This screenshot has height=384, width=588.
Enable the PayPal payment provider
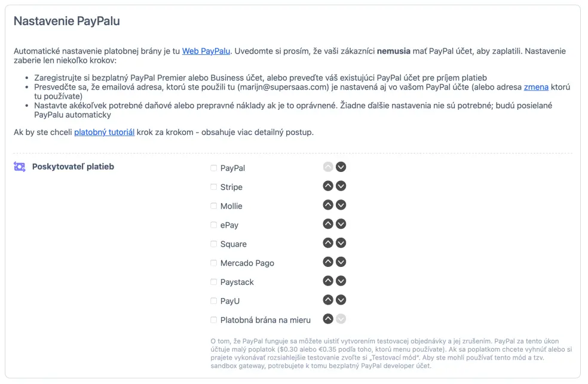[x=213, y=168]
